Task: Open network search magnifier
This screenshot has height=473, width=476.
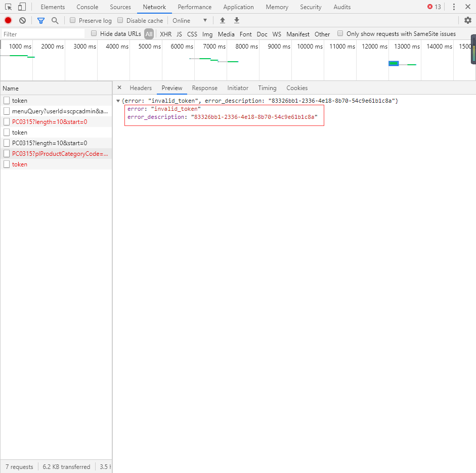Action: coord(55,20)
